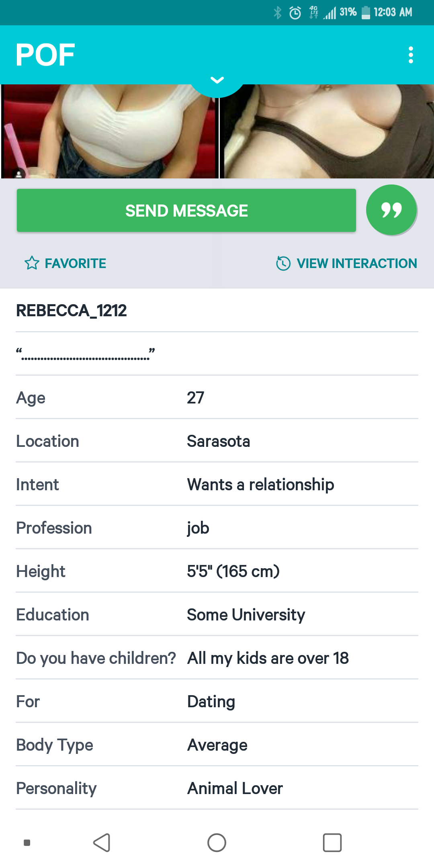Tap the alarm clock status icon
This screenshot has height=868, width=434.
[295, 13]
